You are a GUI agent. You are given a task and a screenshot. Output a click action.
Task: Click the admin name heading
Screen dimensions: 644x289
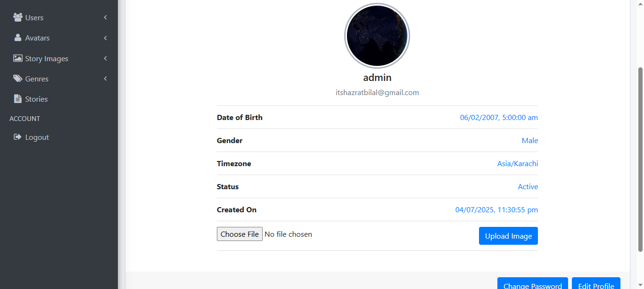click(377, 77)
